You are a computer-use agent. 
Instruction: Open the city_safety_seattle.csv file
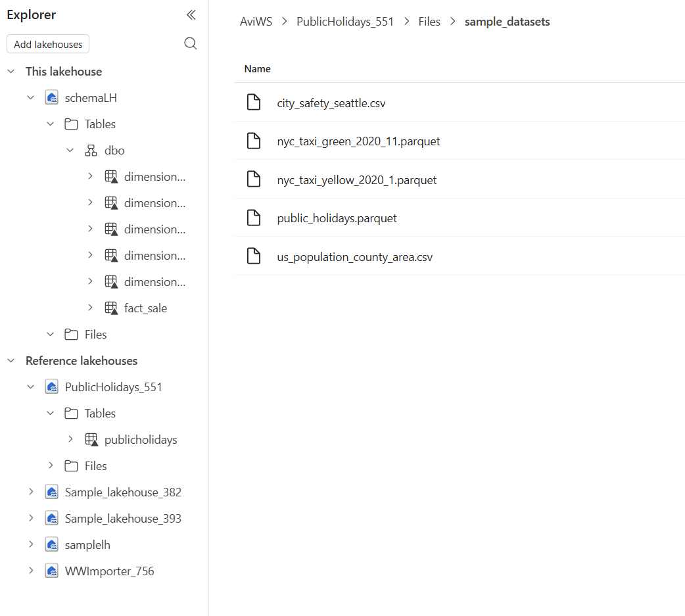click(x=331, y=103)
